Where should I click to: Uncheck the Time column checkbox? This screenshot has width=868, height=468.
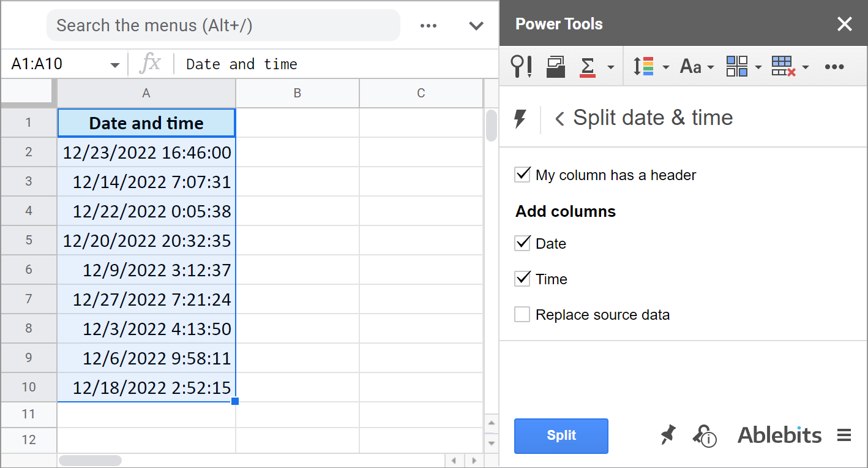522,279
